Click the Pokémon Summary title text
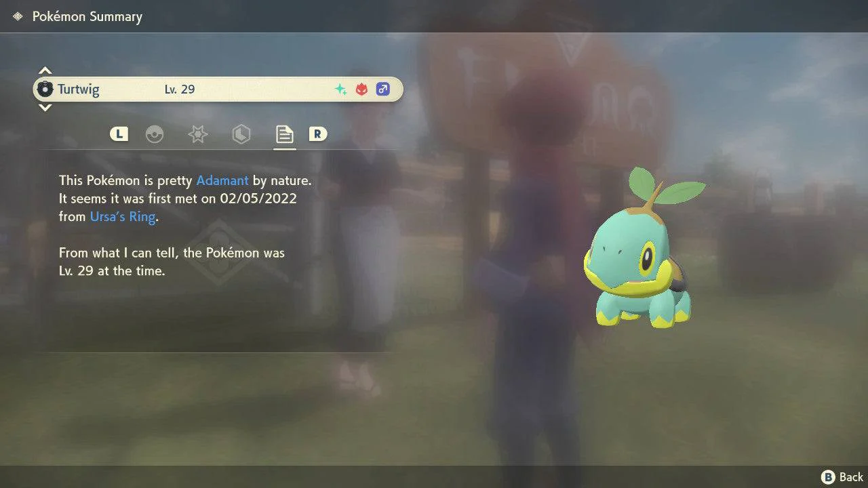Viewport: 868px width, 488px height. click(x=87, y=16)
